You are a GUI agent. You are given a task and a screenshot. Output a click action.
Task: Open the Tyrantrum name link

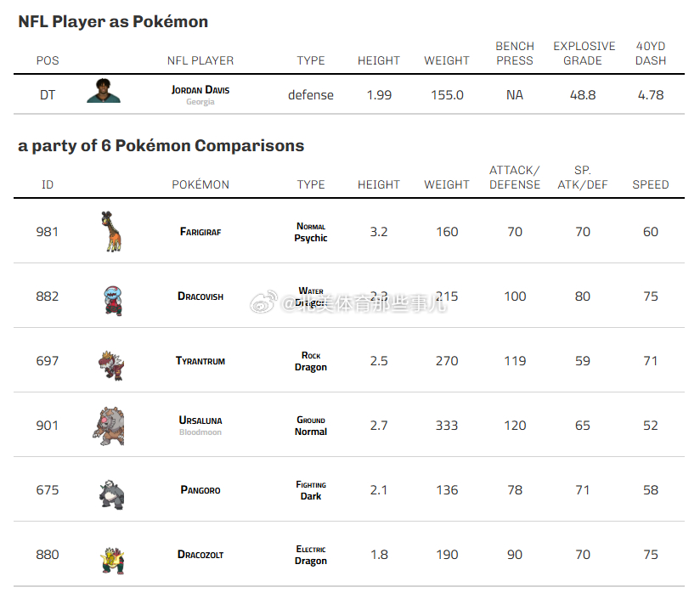[200, 361]
